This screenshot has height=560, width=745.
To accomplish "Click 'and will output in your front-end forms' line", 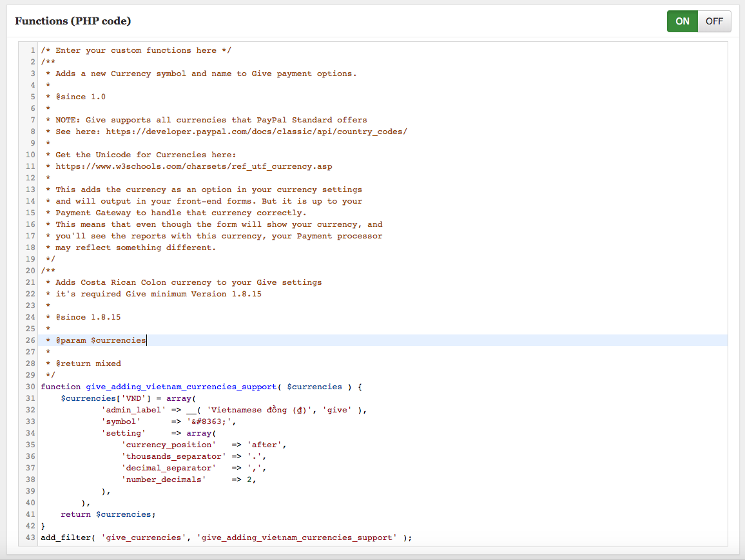I will pos(204,202).
